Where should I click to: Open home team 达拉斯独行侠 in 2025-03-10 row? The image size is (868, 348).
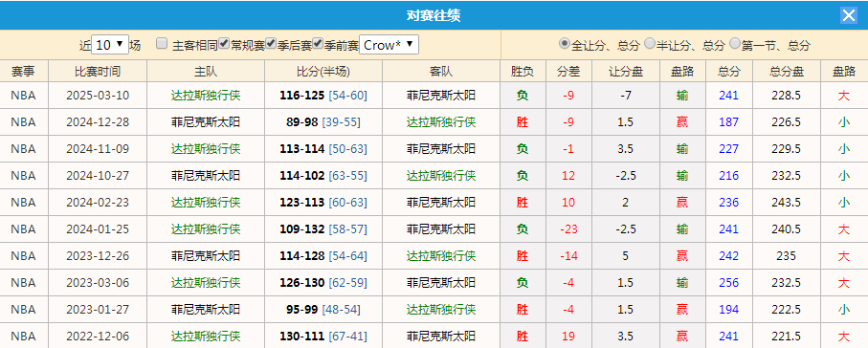[x=206, y=96]
